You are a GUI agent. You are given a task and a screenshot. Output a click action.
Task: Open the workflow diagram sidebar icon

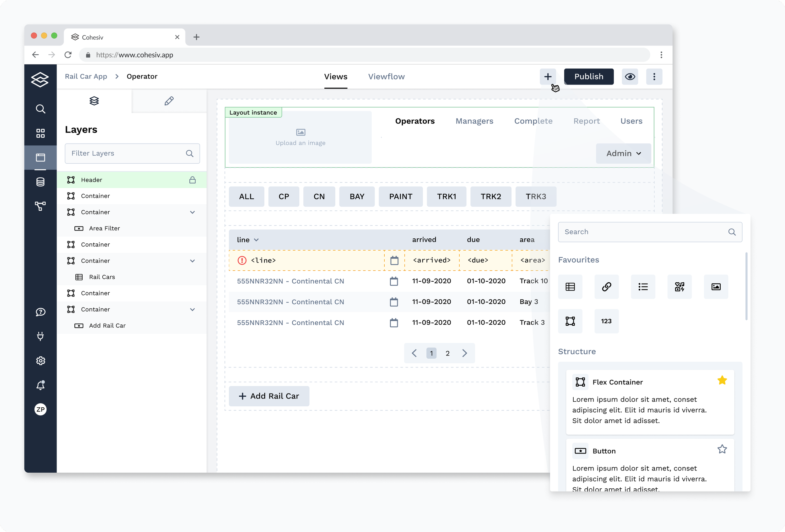(40, 206)
